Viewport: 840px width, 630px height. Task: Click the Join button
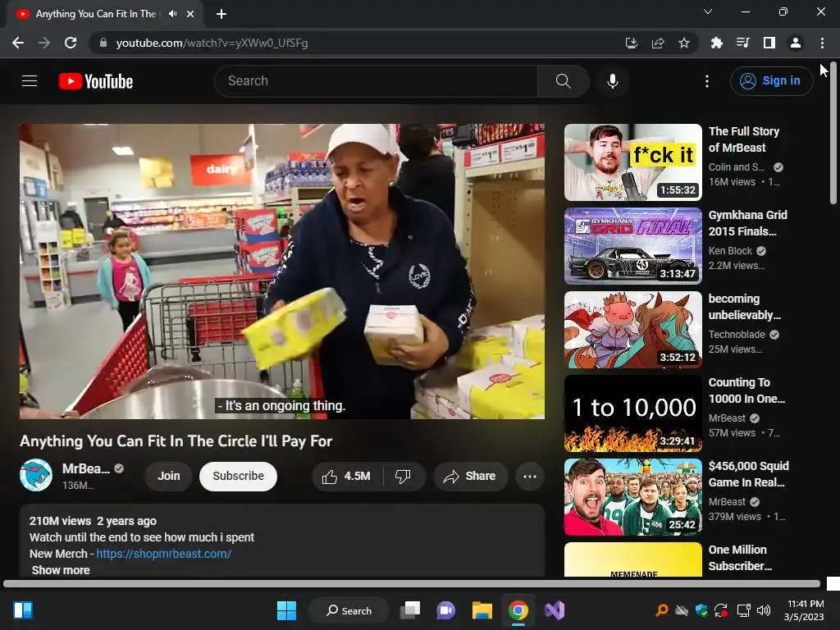pyautogui.click(x=169, y=477)
